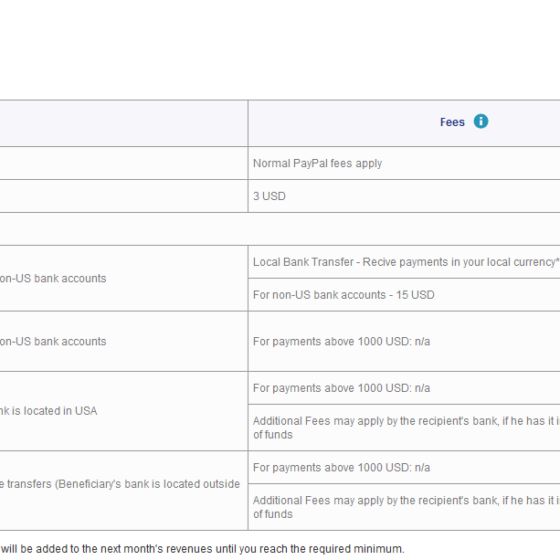Click Local Bank Transfer local currency text

click(406, 262)
